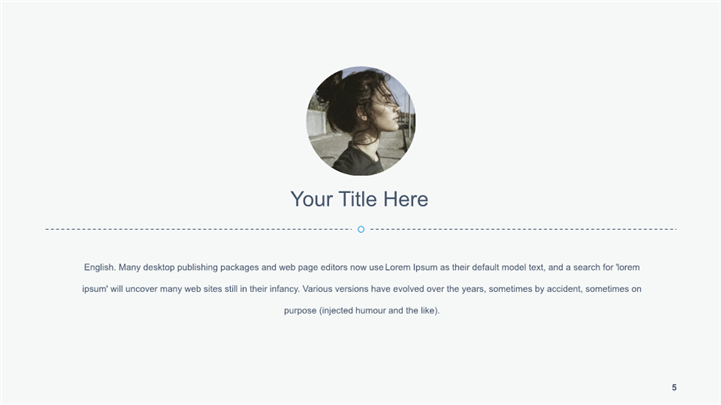Click the word 'Title' in the heading
Screen dimensions: 721x405
pyautogui.click(x=357, y=199)
